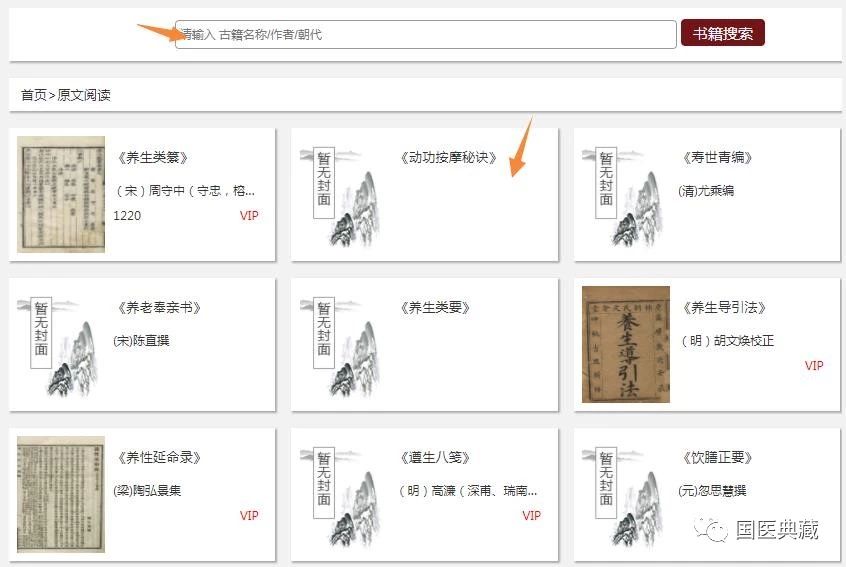Open cover image of 《养生导引法》

(626, 344)
